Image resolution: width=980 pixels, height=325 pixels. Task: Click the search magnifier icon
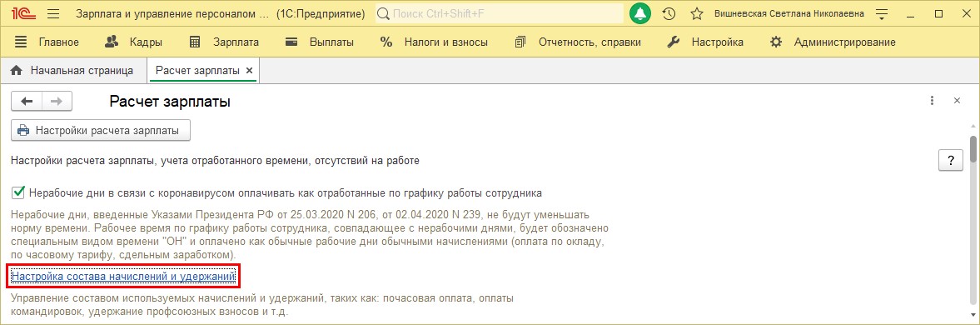(x=384, y=13)
